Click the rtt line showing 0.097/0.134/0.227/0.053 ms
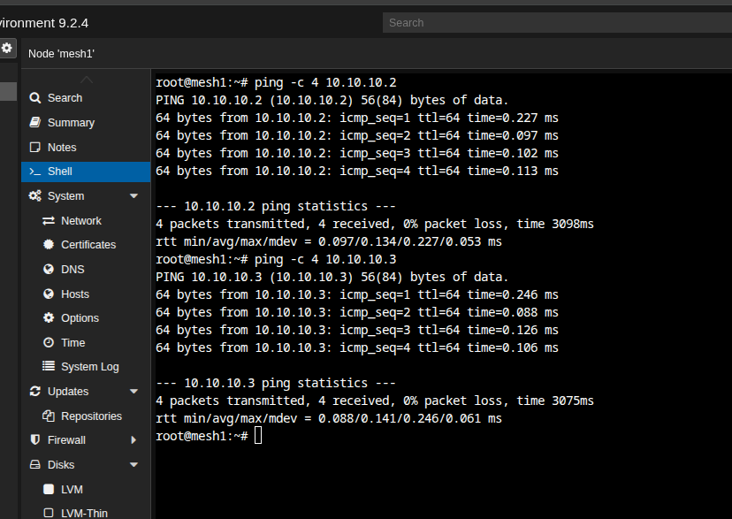This screenshot has height=519, width=732. (329, 242)
